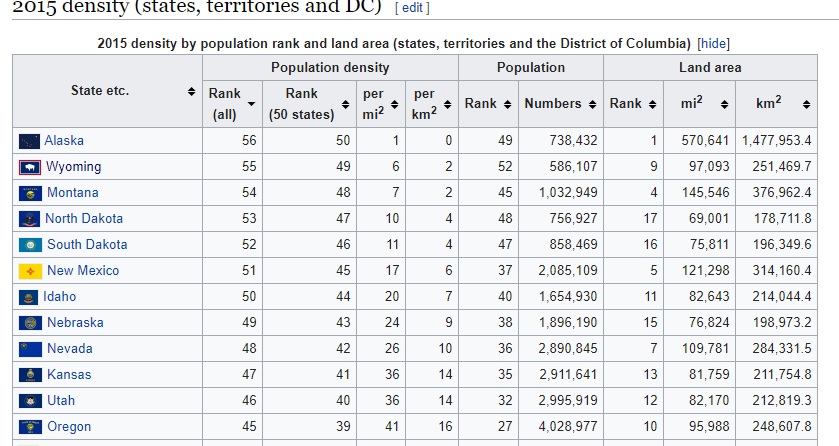
Task: Sort by density per mi² column
Action: pyautogui.click(x=394, y=104)
